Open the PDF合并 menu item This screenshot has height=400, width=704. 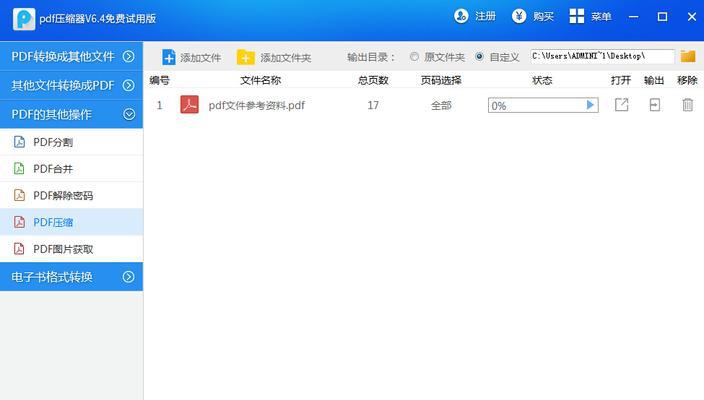[71, 169]
